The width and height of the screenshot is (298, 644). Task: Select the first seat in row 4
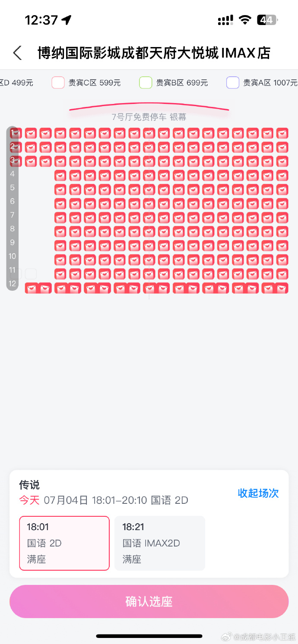click(x=60, y=175)
